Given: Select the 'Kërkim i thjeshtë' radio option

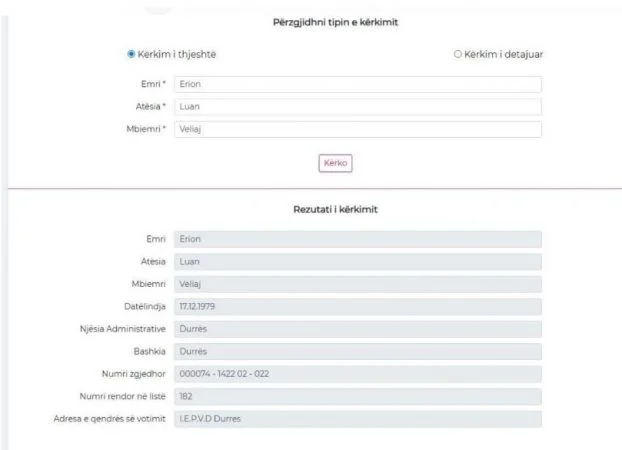Looking at the screenshot, I should [131, 54].
